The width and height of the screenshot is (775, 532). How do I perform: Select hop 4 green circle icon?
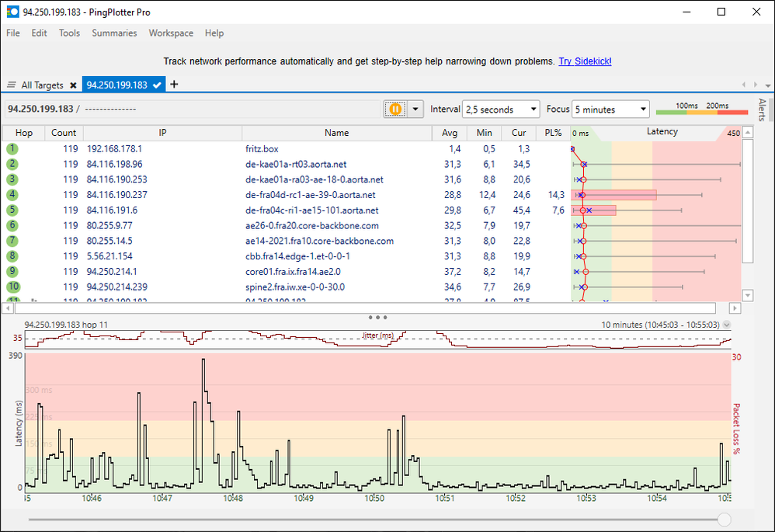(x=13, y=195)
